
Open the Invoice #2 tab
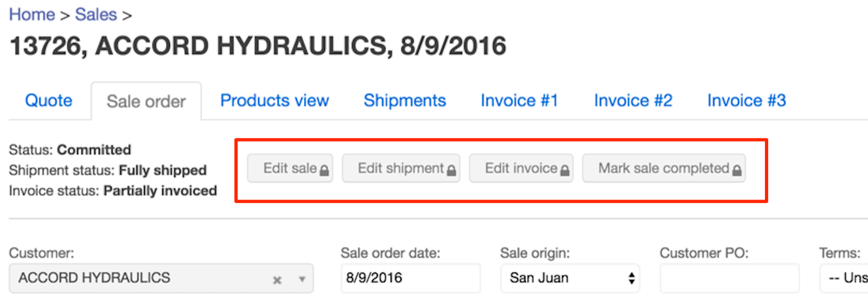[633, 100]
